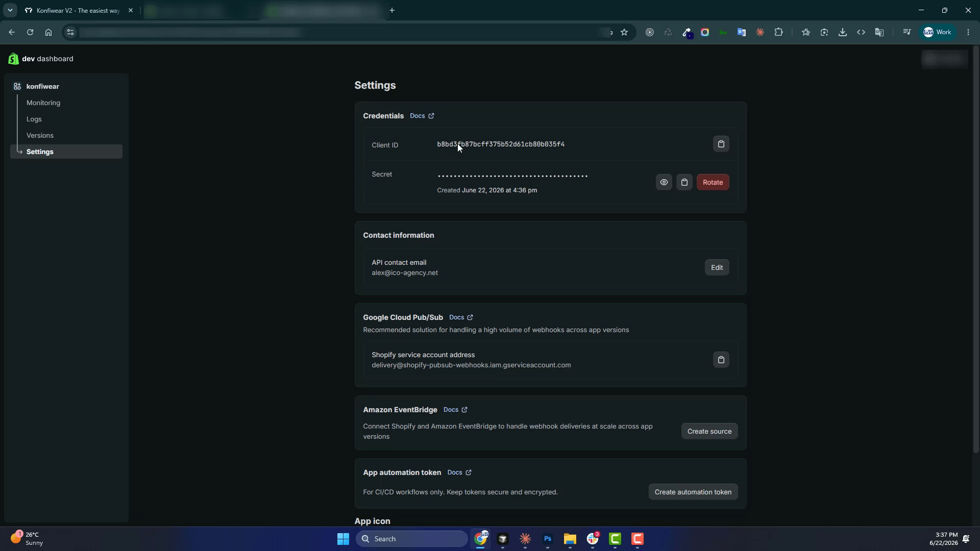The image size is (980, 551).
Task: Click the alex@ico-agency.net email text
Action: click(405, 273)
